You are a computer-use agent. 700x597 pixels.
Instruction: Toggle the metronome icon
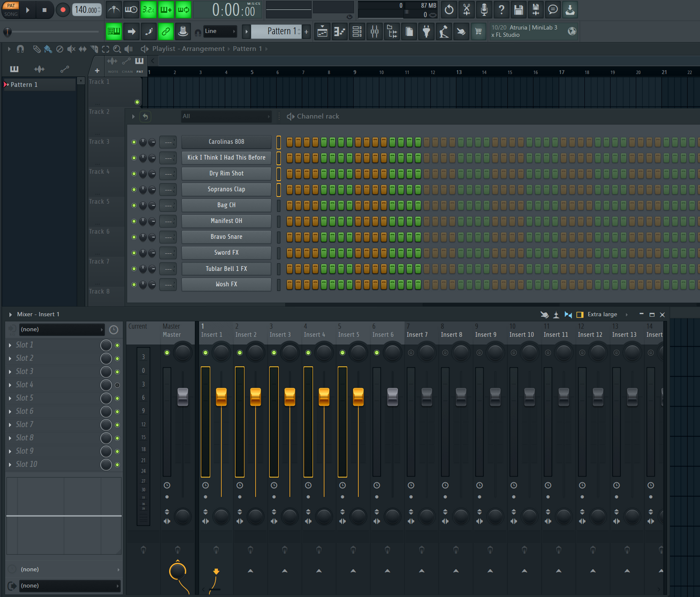click(113, 9)
